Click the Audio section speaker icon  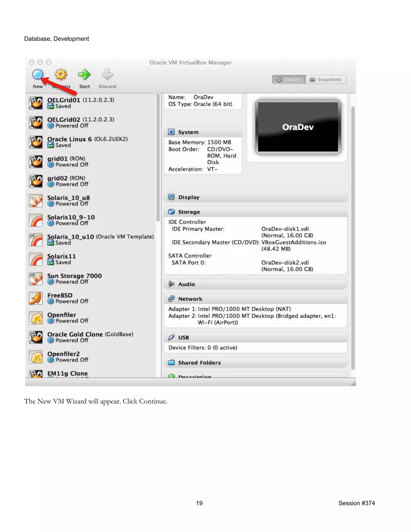[171, 284]
